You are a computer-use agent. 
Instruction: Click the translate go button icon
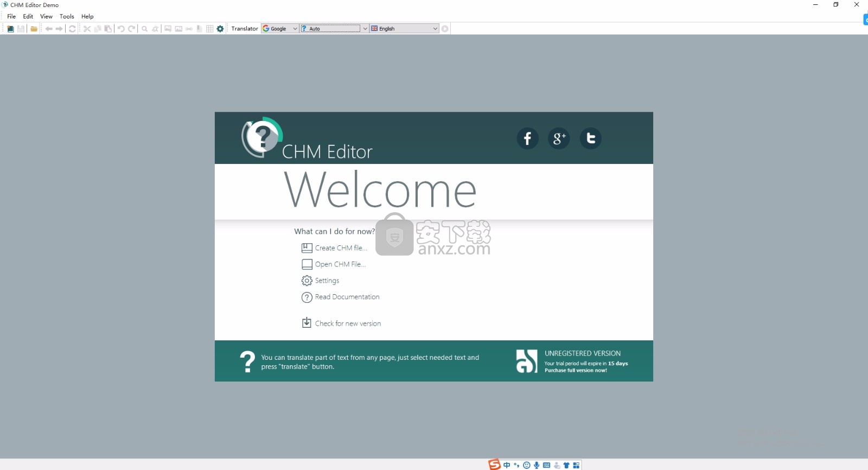pyautogui.click(x=445, y=29)
